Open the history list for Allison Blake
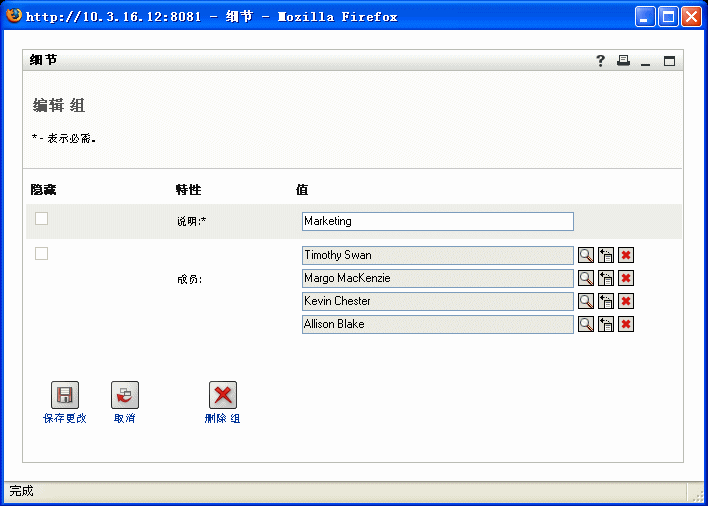Viewport: 708px width, 506px height. click(x=606, y=324)
